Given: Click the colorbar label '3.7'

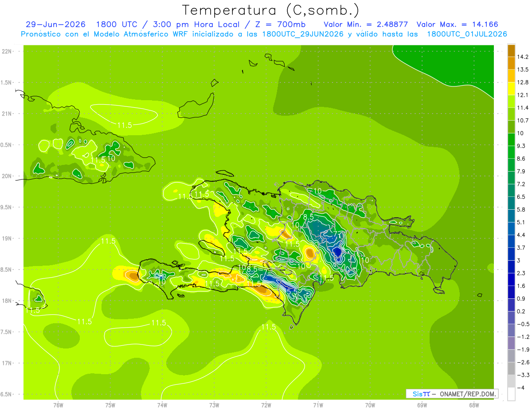Looking at the screenshot, I should pyautogui.click(x=521, y=247).
